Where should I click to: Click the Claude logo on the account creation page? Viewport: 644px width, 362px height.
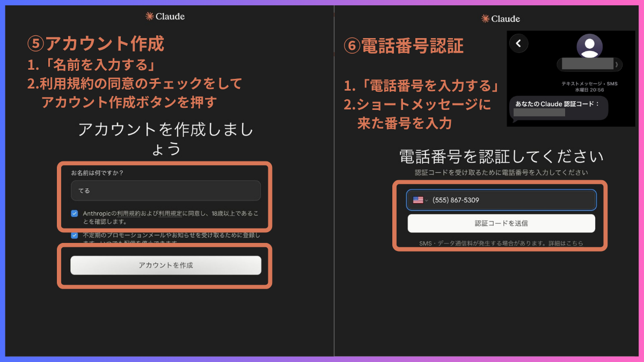pyautogui.click(x=165, y=16)
